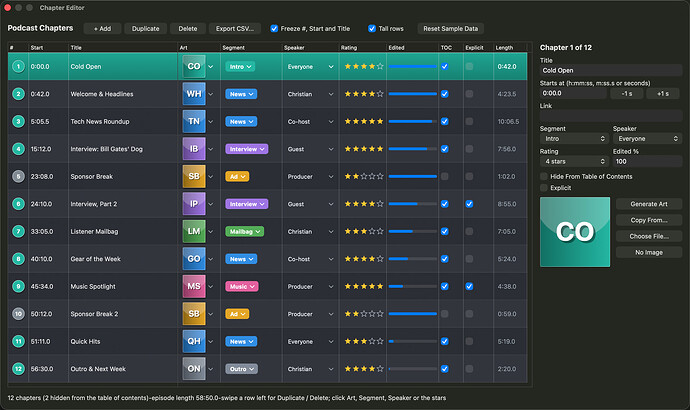The height and width of the screenshot is (410, 690).
Task: Open the Segment popup in chapter details panel
Action: coord(574,139)
